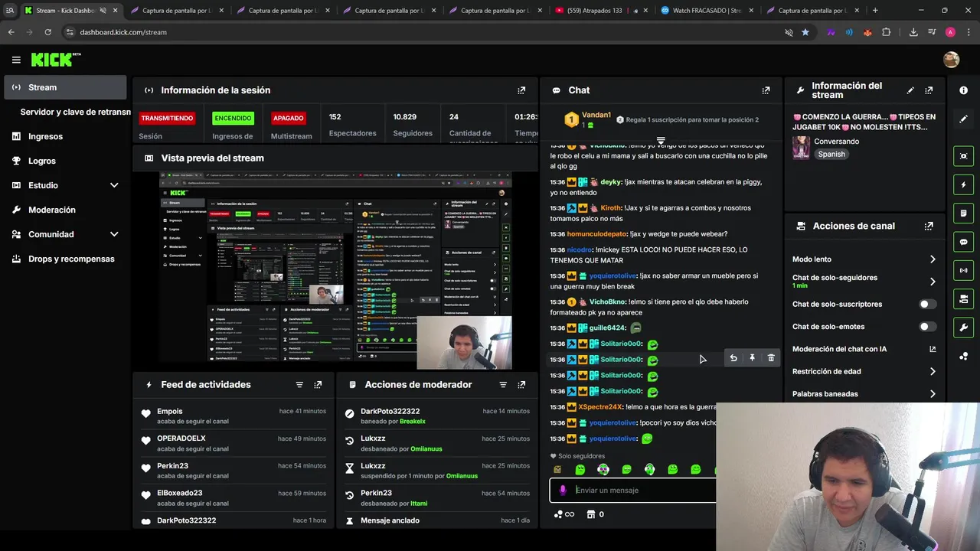Click the APAGADO multistream badge
Viewport: 980px width, 551px height.
click(289, 118)
